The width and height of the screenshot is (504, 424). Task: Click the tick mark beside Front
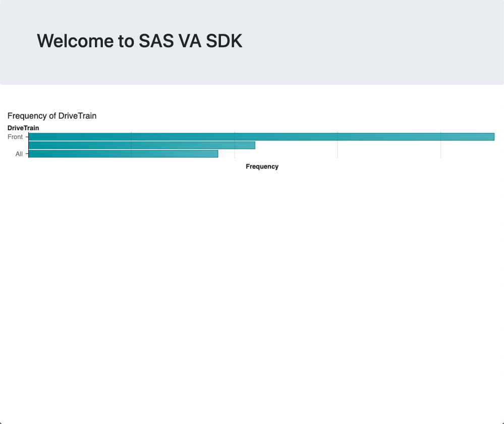click(x=26, y=137)
